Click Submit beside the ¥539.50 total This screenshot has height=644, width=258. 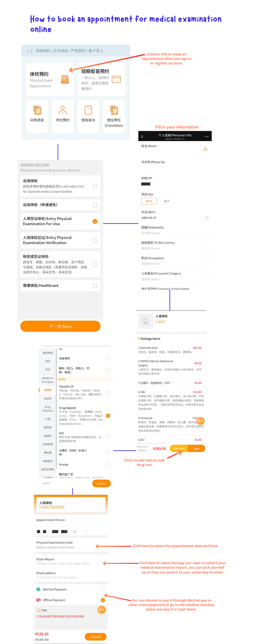(x=95, y=637)
